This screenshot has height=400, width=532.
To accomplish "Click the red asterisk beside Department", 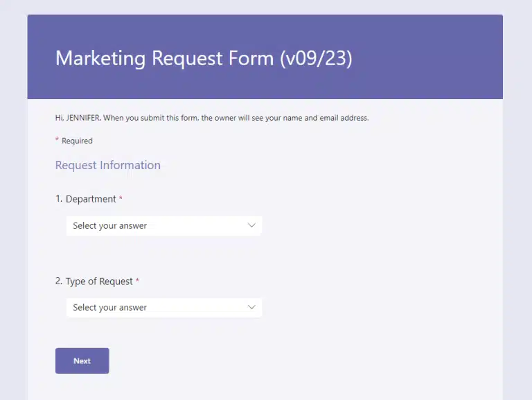I will [121, 199].
